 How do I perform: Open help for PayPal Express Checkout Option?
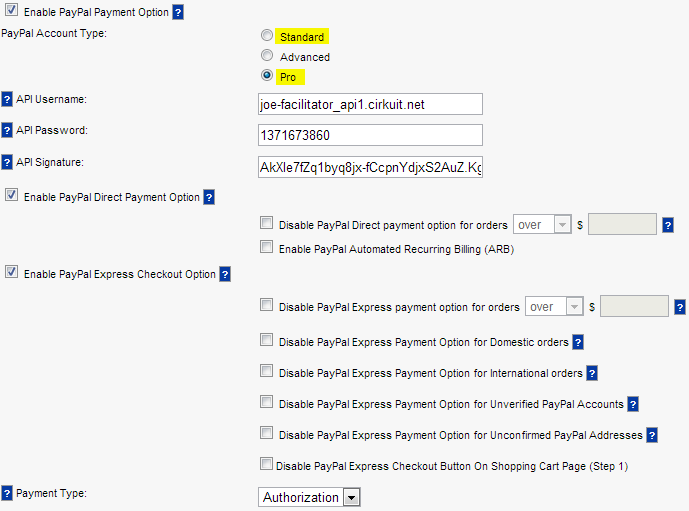pyautogui.click(x=225, y=274)
